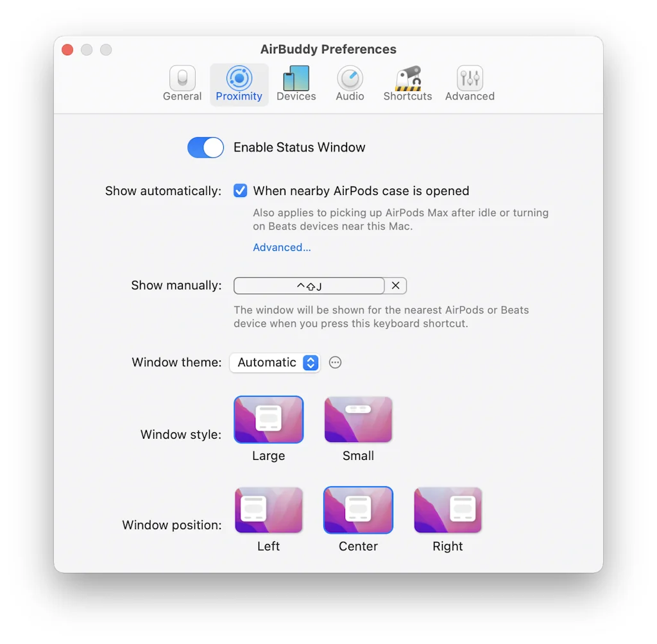Clear the keyboard shortcut with X icon

tap(396, 285)
